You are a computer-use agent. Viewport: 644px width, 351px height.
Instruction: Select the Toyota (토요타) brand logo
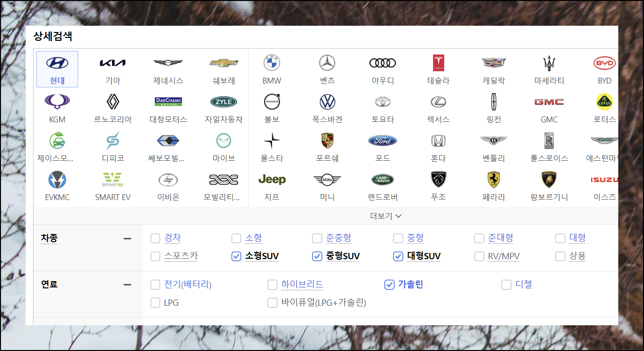[382, 101]
